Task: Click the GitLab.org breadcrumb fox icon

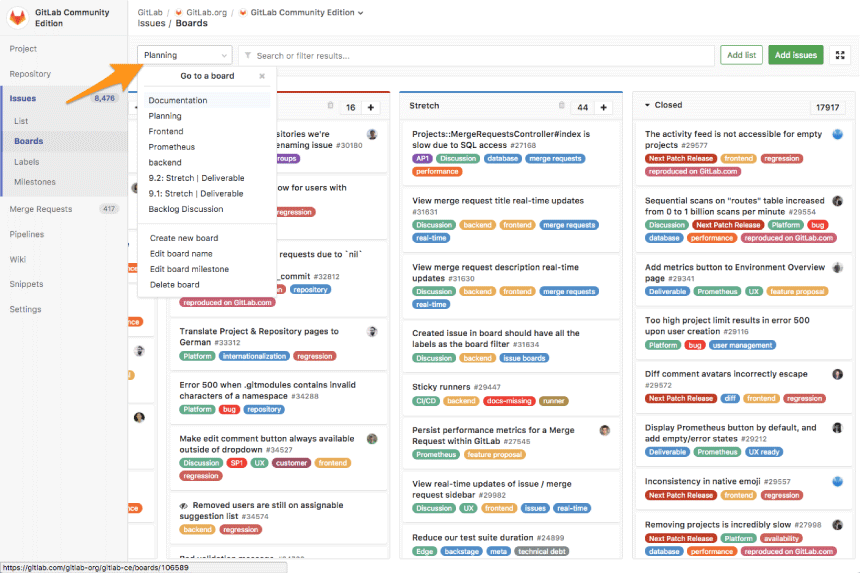Action: [178, 13]
